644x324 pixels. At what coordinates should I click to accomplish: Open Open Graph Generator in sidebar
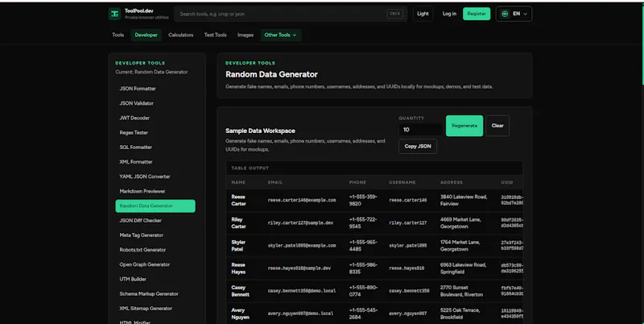155,264
